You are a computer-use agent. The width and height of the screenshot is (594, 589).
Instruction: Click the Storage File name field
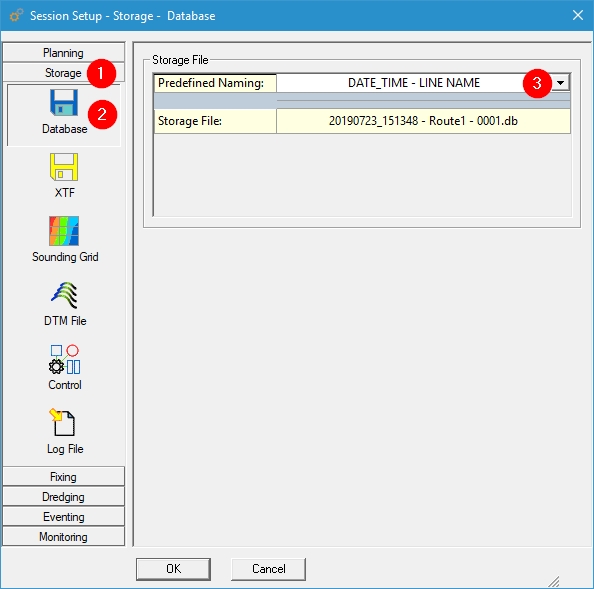click(423, 121)
